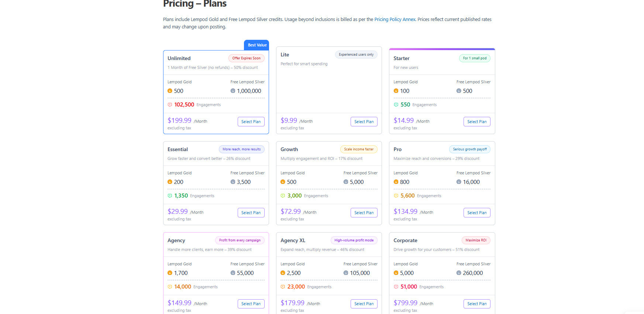Click the Starter plan gold coin icon
The width and height of the screenshot is (644, 314).
(396, 91)
